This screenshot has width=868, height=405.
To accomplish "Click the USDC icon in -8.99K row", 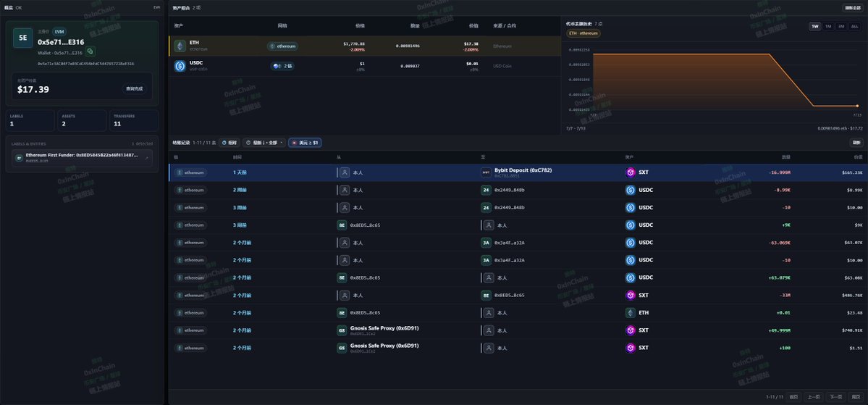I will pyautogui.click(x=630, y=190).
